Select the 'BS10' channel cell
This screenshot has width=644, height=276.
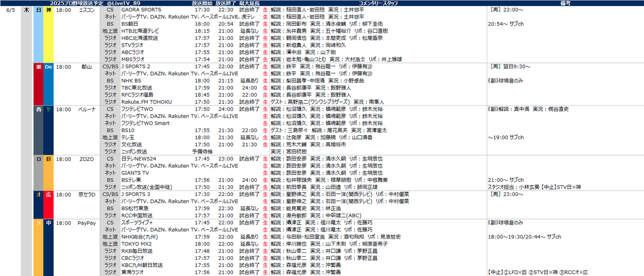(x=127, y=129)
